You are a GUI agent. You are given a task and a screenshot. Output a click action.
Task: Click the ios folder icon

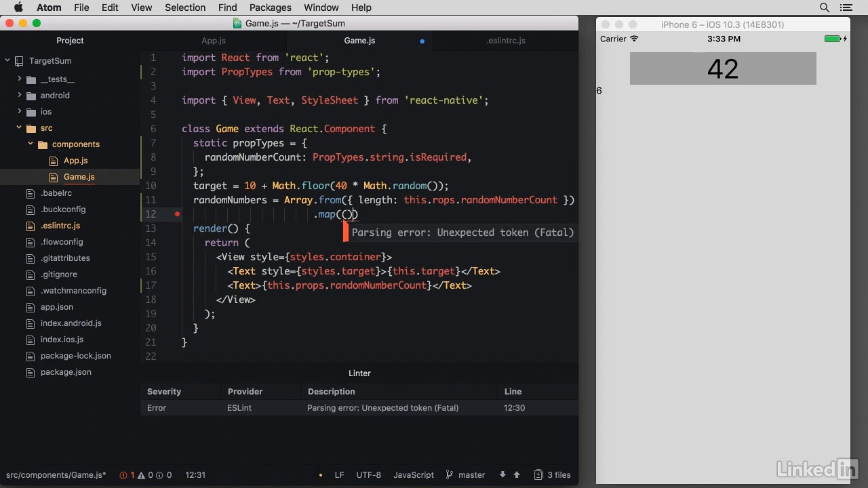31,112
